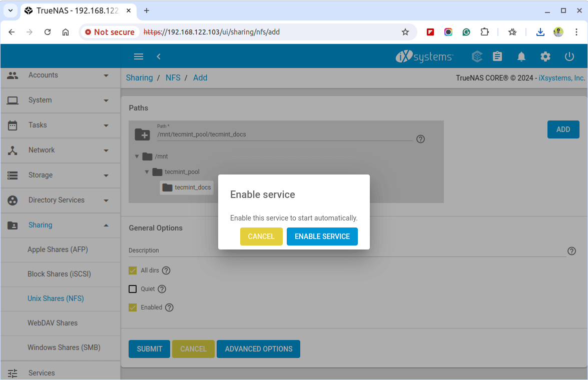Click the SUBMIT button
588x380 pixels.
point(149,349)
